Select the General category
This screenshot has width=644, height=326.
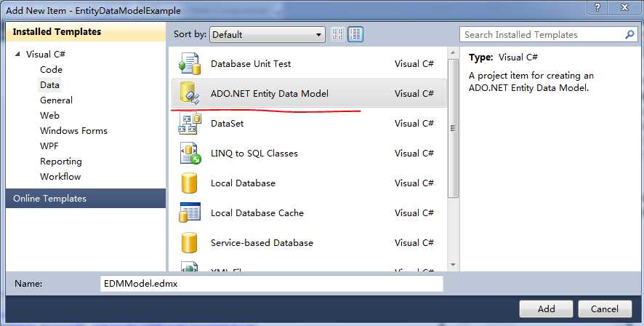click(56, 100)
